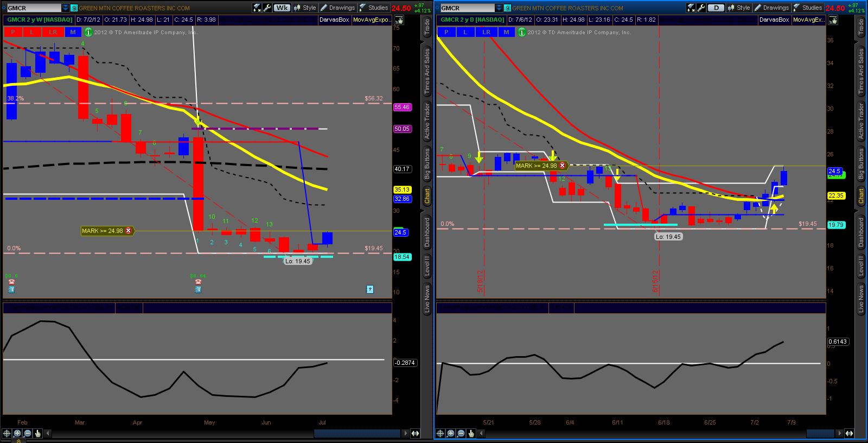Zoom out on the weekly chart
Viewport: 868px width, 443px height.
click(x=28, y=433)
